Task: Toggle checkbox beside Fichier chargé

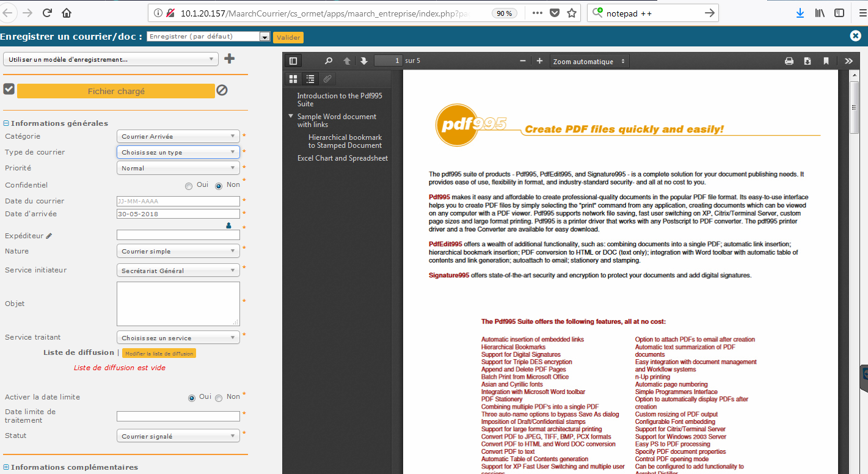Action: click(x=9, y=89)
